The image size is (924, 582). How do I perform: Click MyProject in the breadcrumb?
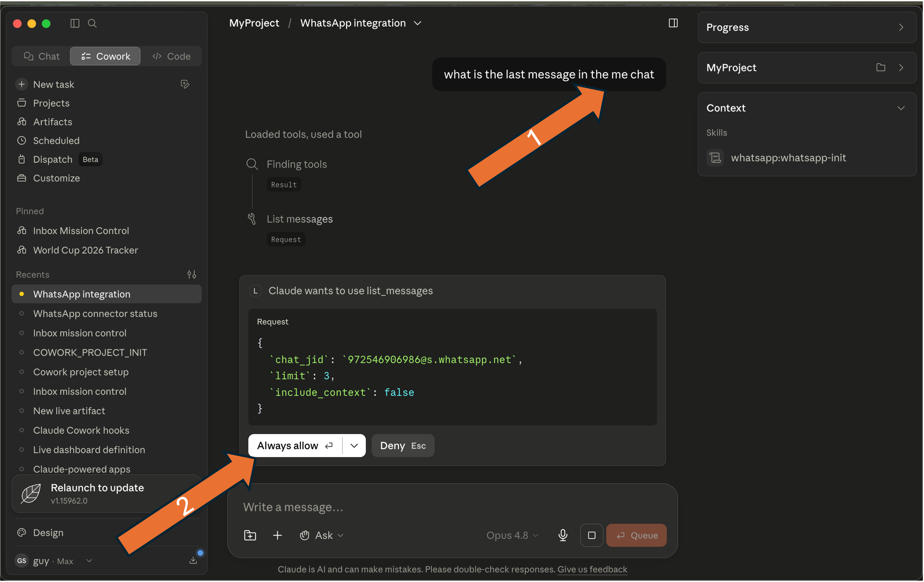point(254,23)
